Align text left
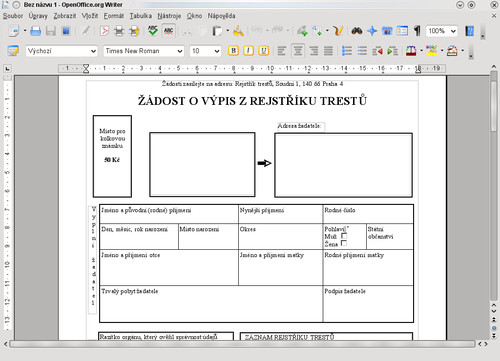Image resolution: width=500 pixels, height=361 pixels. click(x=282, y=51)
